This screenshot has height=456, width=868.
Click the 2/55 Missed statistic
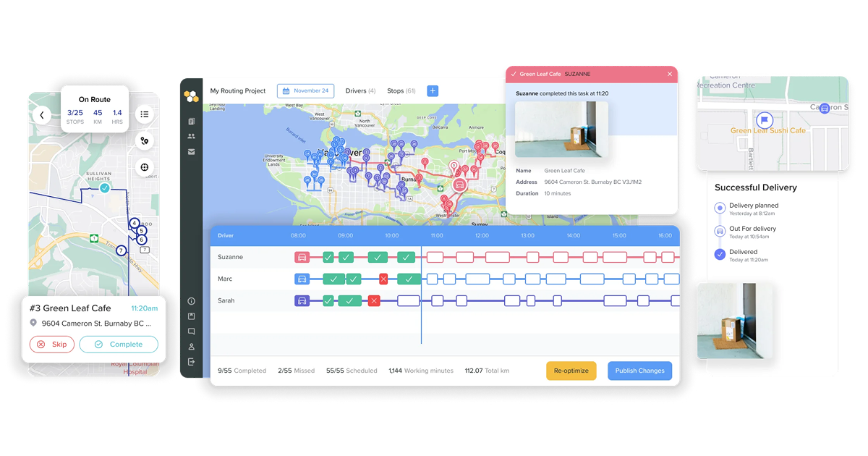tap(296, 371)
